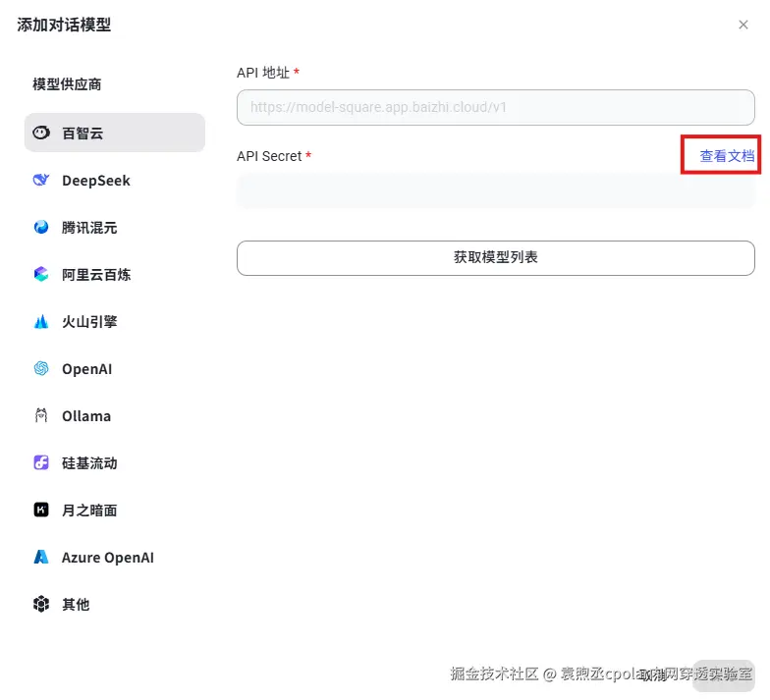The height and width of the screenshot is (700, 770).
Task: Click the OpenAI logo icon
Action: click(41, 368)
